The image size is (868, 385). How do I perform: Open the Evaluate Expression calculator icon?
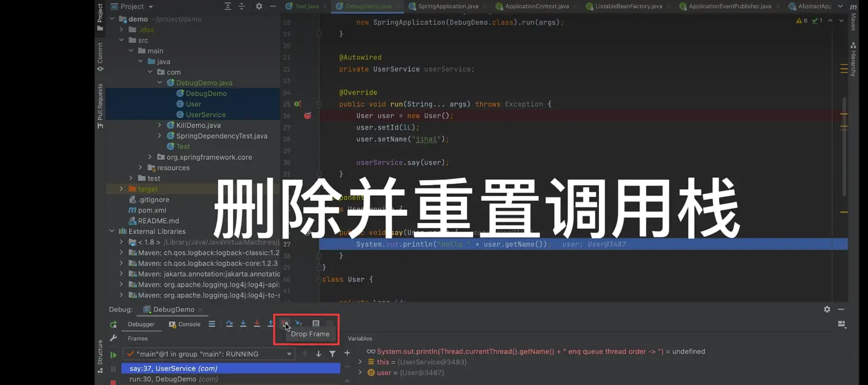coord(315,324)
